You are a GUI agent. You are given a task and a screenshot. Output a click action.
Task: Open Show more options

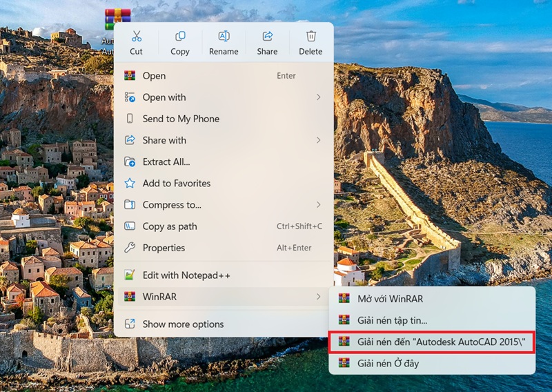click(183, 324)
